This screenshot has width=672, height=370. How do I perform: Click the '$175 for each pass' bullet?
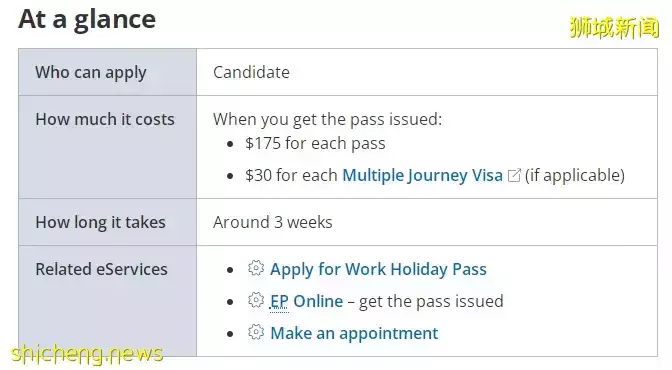[x=315, y=143]
